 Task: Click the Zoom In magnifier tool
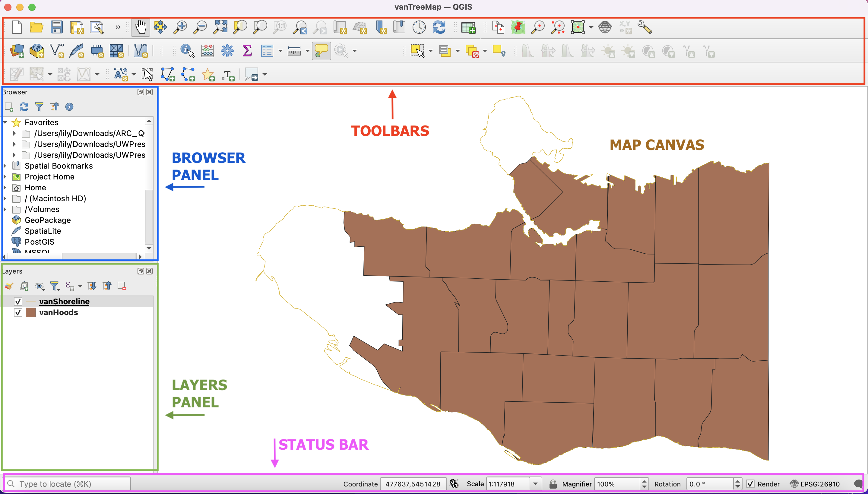(x=180, y=27)
